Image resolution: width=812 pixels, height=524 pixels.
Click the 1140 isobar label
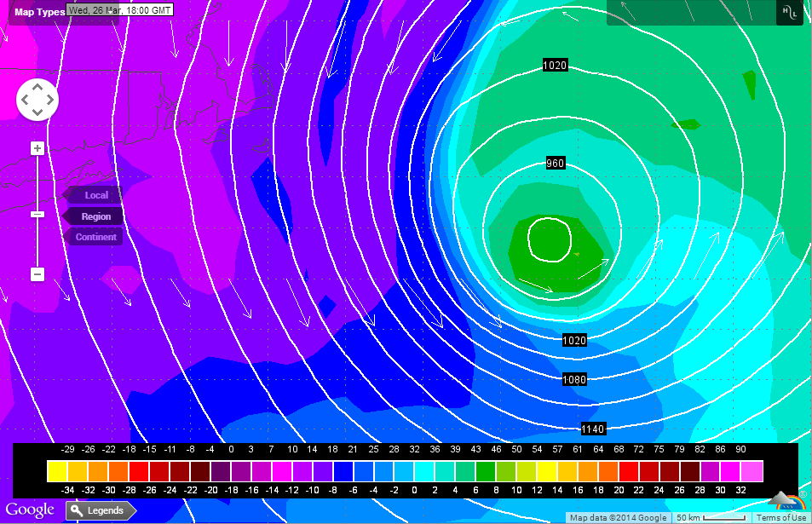coord(592,429)
